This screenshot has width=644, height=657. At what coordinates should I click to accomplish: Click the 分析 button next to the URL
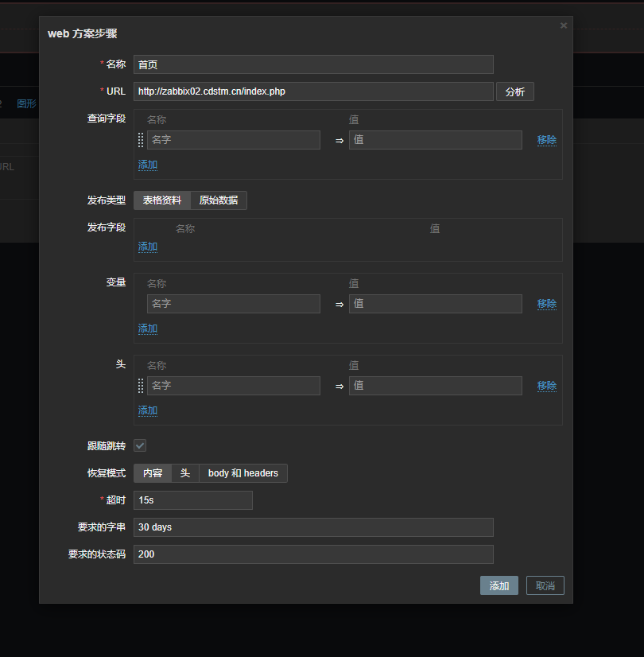click(x=515, y=91)
